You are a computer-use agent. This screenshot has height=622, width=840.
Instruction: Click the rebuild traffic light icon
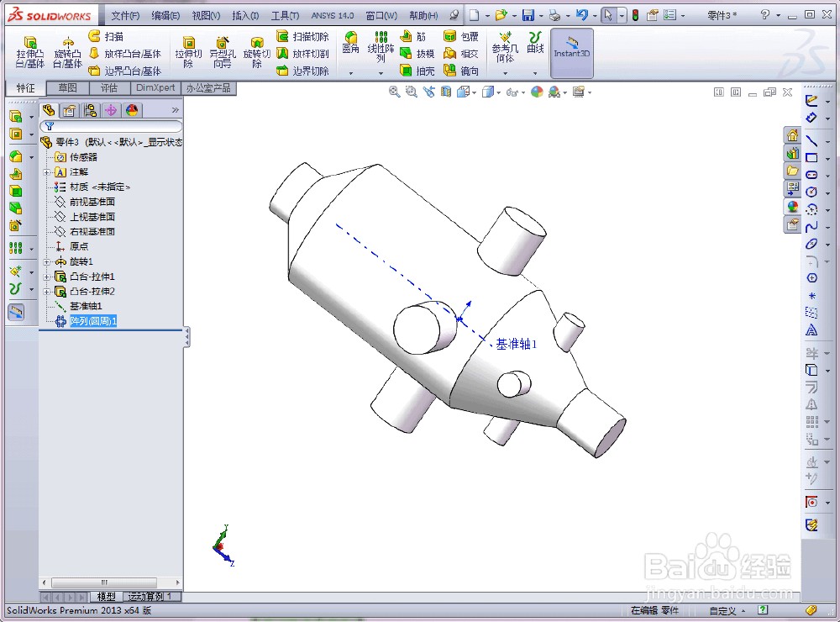click(635, 15)
